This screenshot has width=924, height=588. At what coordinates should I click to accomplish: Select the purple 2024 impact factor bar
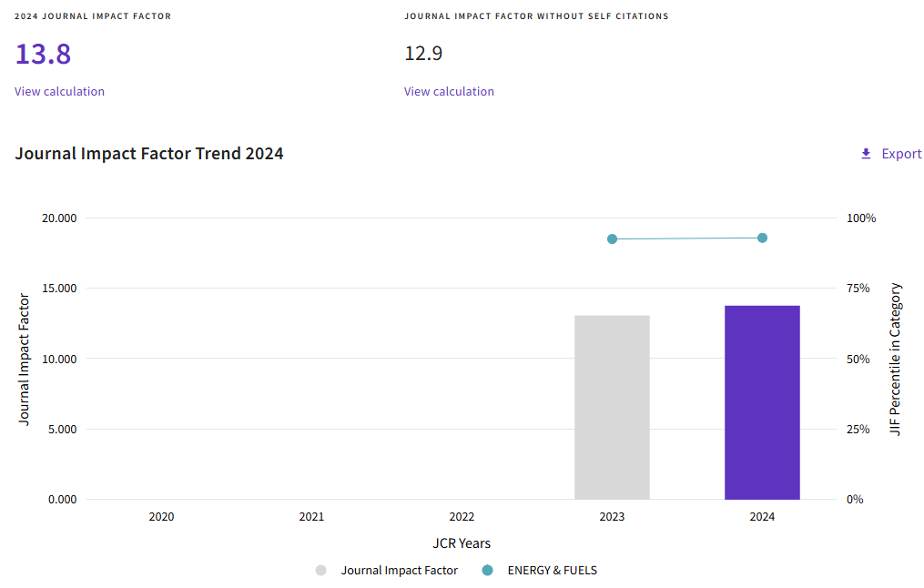click(x=762, y=402)
